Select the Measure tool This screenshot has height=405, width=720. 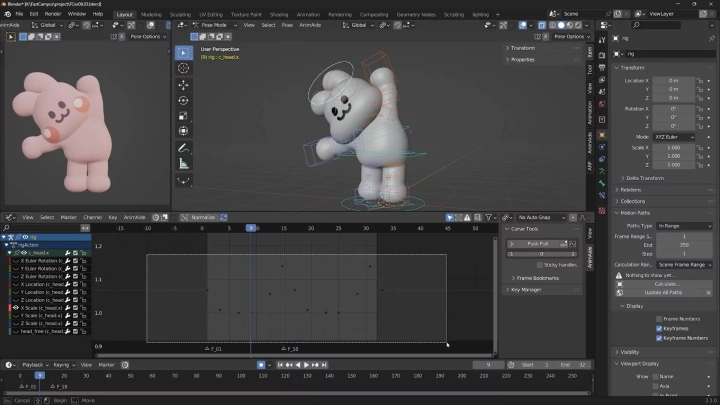pyautogui.click(x=183, y=163)
